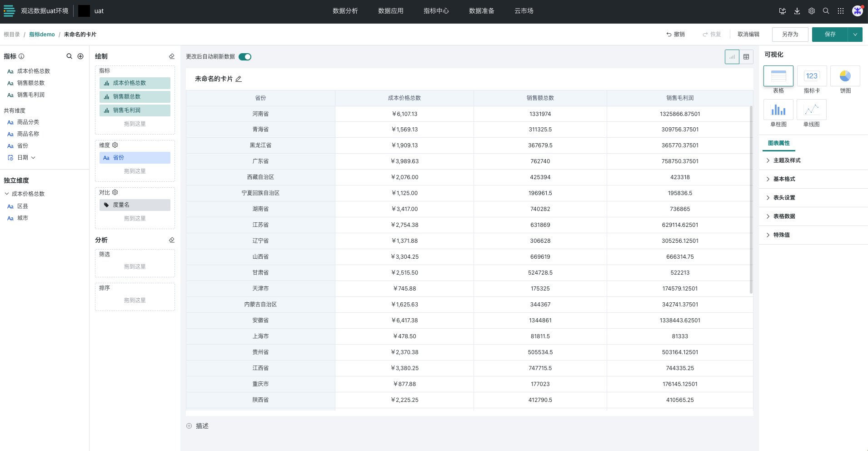This screenshot has height=451, width=868.
Task: Switch to chart view mode button
Action: coord(732,57)
